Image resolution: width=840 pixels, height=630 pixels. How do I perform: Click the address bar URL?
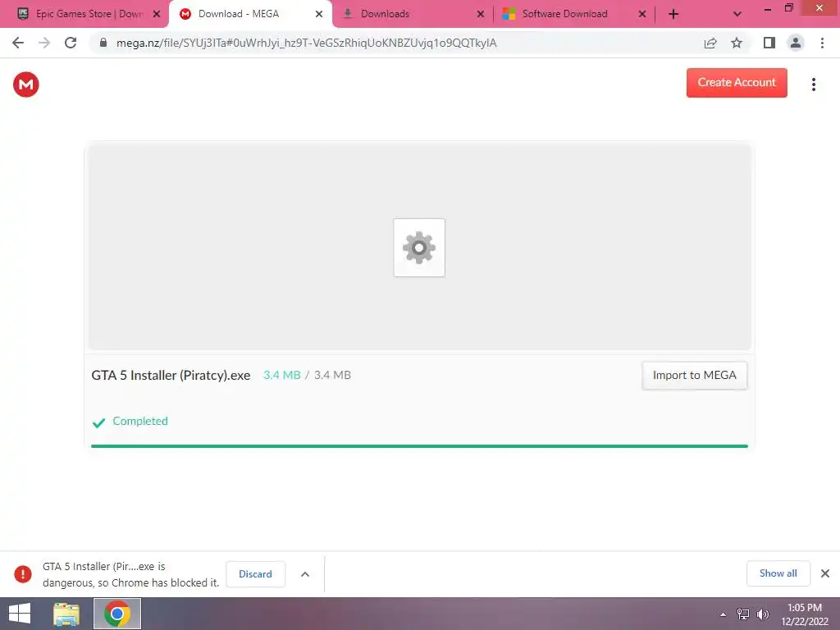(x=307, y=43)
